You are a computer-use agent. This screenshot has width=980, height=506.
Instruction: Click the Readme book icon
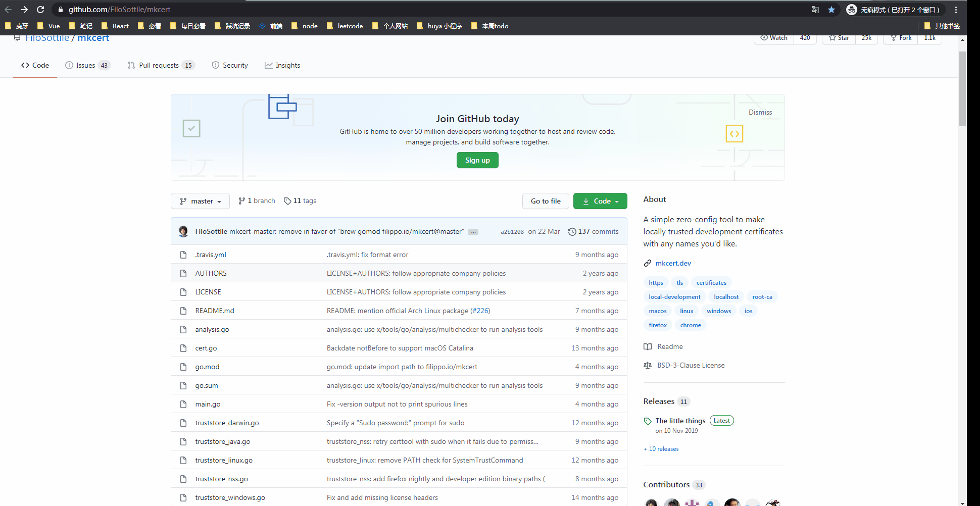pos(648,346)
